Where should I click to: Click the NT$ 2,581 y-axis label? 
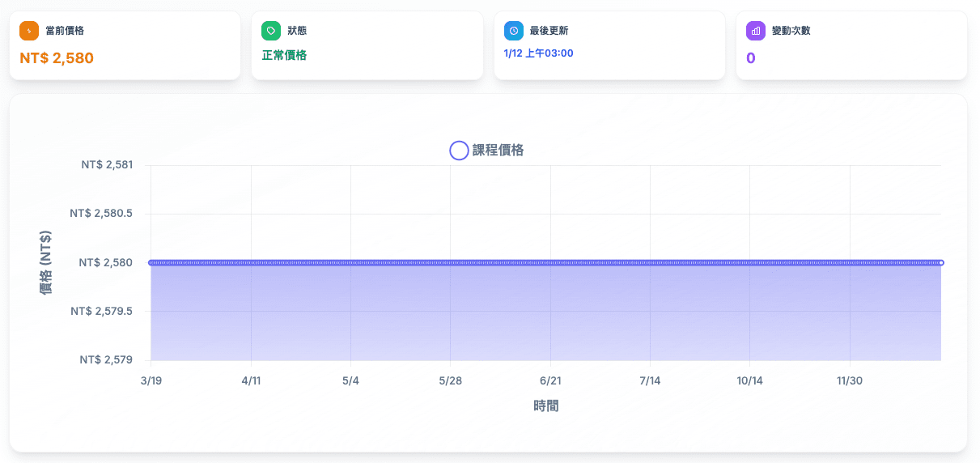(107, 164)
